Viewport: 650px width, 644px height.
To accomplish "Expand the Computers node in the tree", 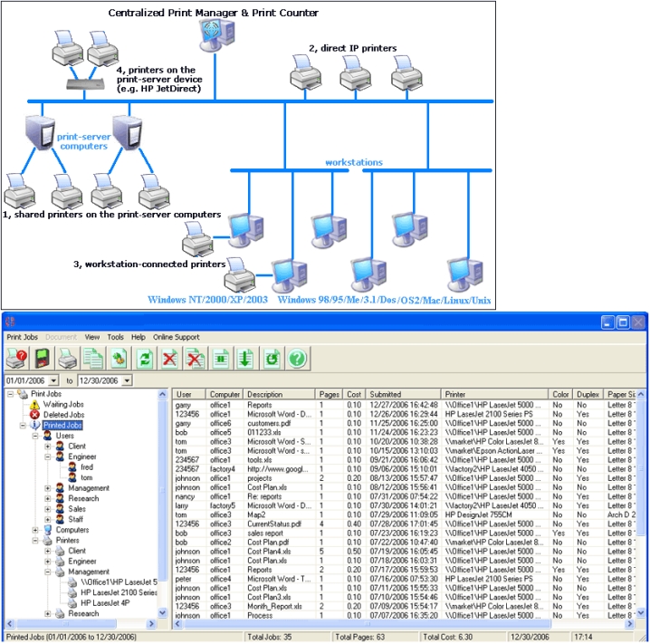I will click(x=36, y=530).
